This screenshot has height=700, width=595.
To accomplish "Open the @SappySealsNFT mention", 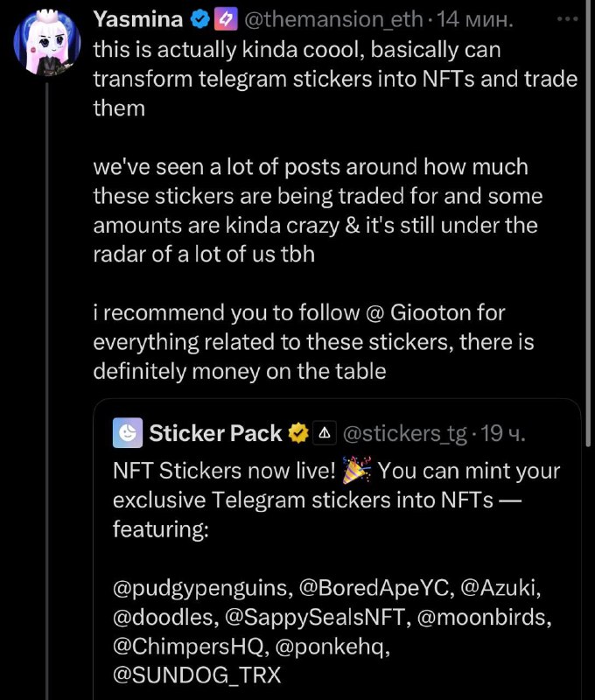I will point(317,618).
